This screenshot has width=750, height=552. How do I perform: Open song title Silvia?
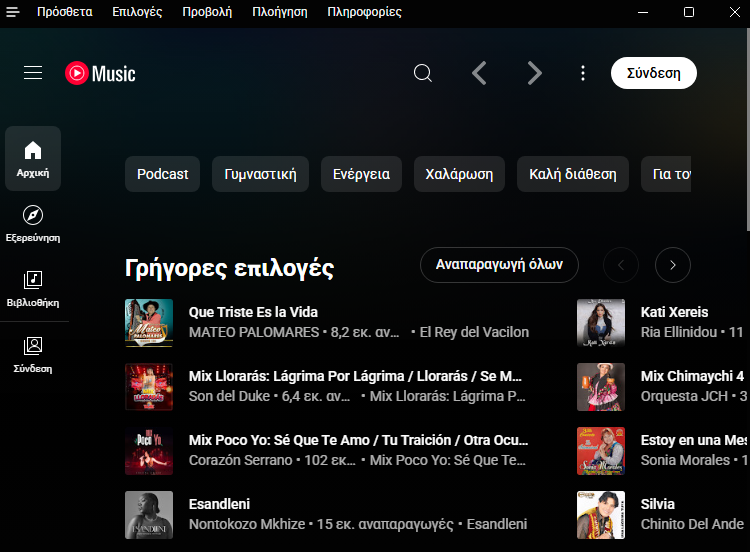658,504
